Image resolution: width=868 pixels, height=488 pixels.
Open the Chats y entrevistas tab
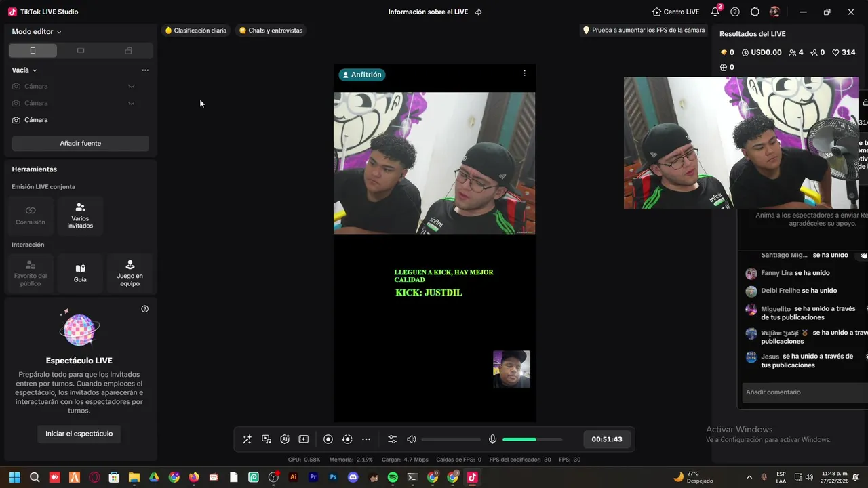tap(271, 30)
